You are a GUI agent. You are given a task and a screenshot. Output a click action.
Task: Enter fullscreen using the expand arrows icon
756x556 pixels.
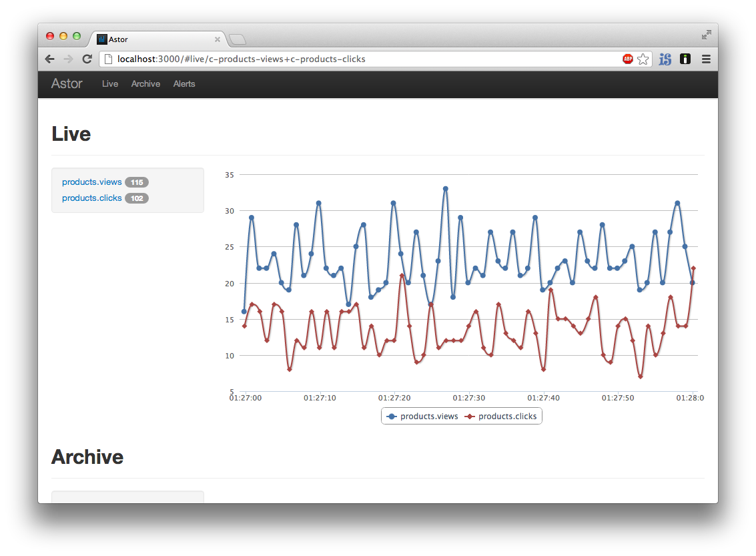[707, 35]
